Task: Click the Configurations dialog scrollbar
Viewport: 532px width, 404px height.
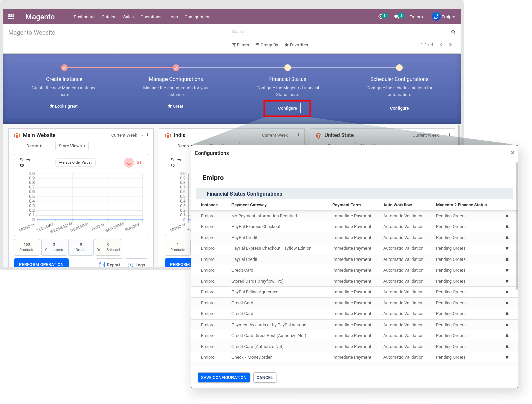Action: (x=517, y=226)
